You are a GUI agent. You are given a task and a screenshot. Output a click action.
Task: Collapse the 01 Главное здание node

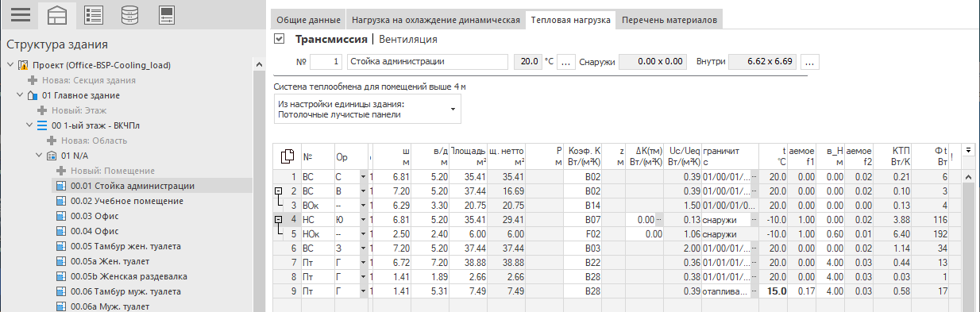click(19, 95)
